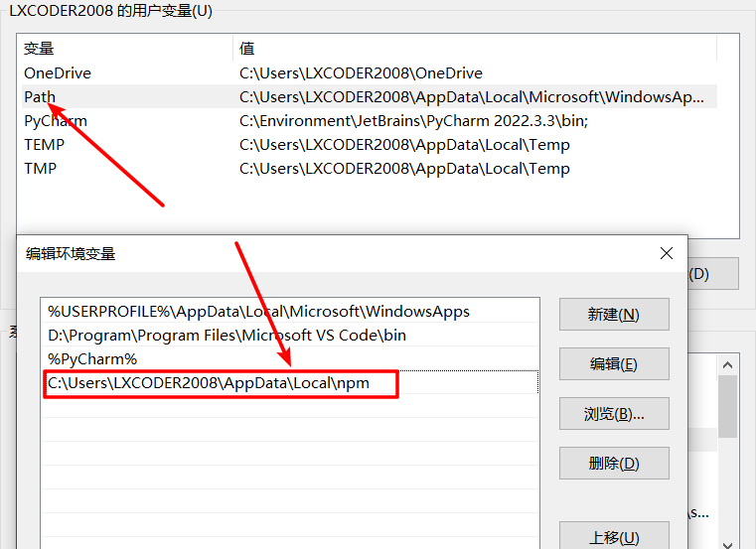756x549 pixels.
Task: Select the PyCharm variable row
Action: [x=56, y=121]
